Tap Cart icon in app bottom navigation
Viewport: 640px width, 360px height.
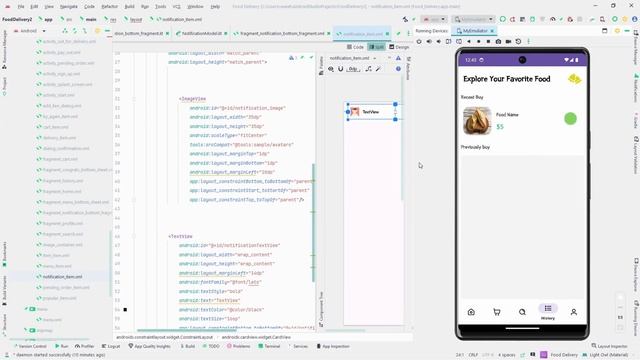[x=497, y=312]
